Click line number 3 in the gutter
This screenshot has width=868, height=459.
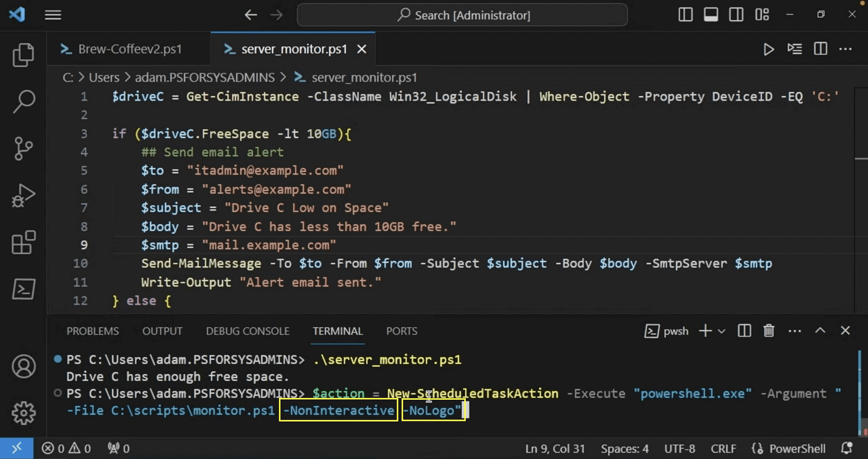click(84, 134)
